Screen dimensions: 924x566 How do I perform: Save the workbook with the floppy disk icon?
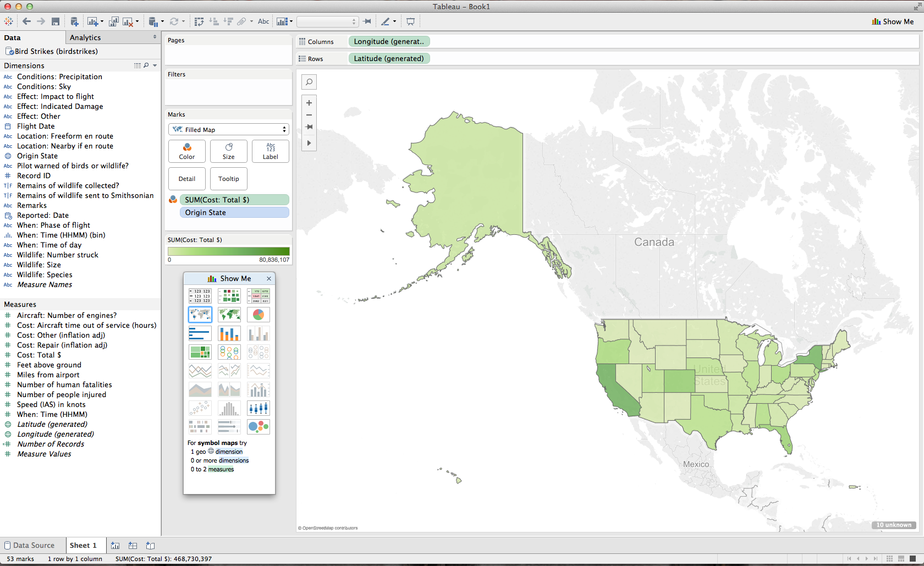coord(56,21)
